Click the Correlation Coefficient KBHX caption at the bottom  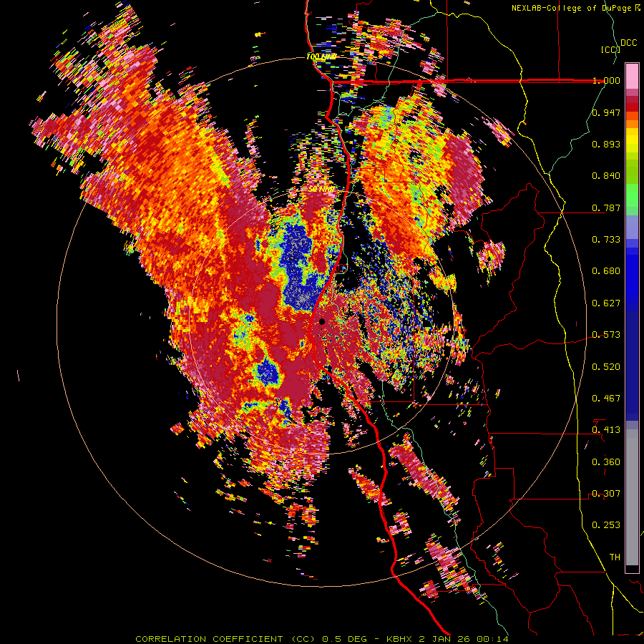coord(322,639)
